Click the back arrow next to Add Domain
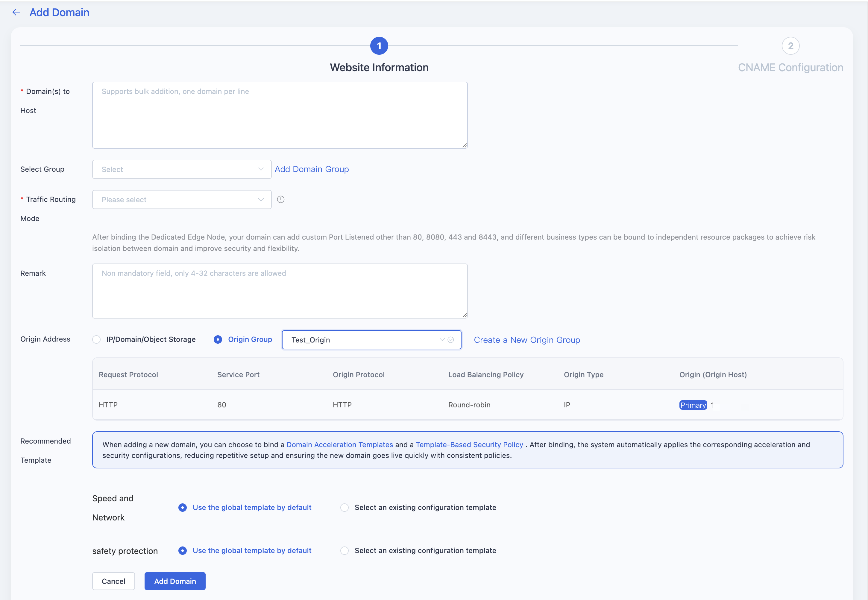The height and width of the screenshot is (600, 868). point(16,12)
